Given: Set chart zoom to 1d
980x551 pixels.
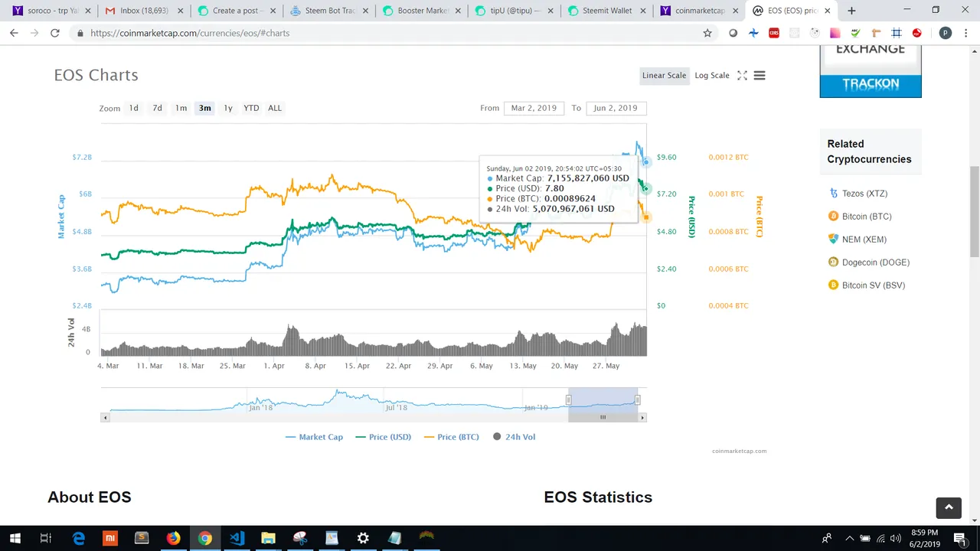Looking at the screenshot, I should pos(133,108).
